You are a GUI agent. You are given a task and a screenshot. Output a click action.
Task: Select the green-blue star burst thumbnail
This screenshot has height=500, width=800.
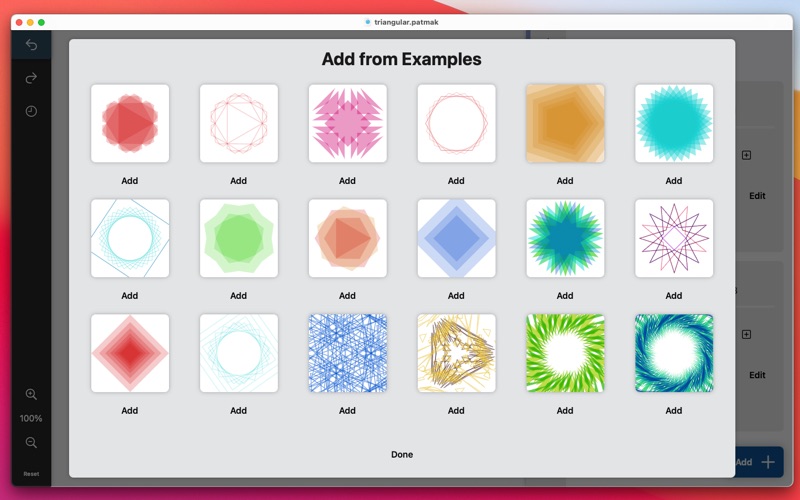[565, 238]
